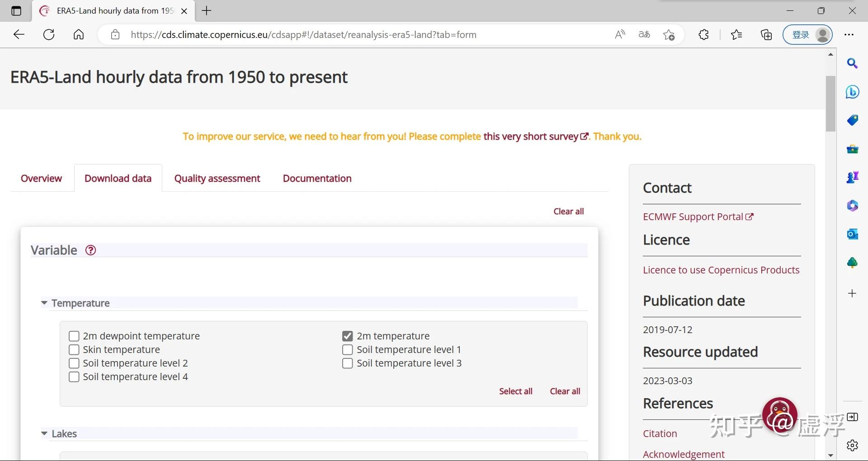Check the Skin temperature checkbox
Image resolution: width=868 pixels, height=461 pixels.
point(74,350)
